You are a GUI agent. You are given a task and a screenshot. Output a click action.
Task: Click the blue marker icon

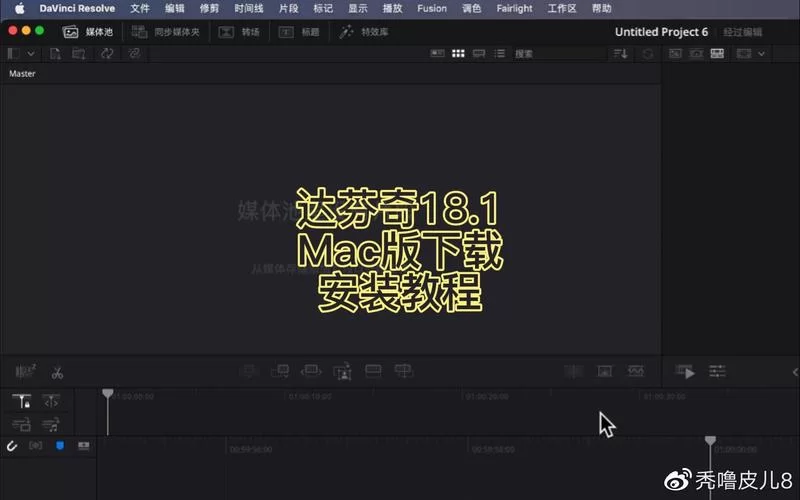click(60, 446)
